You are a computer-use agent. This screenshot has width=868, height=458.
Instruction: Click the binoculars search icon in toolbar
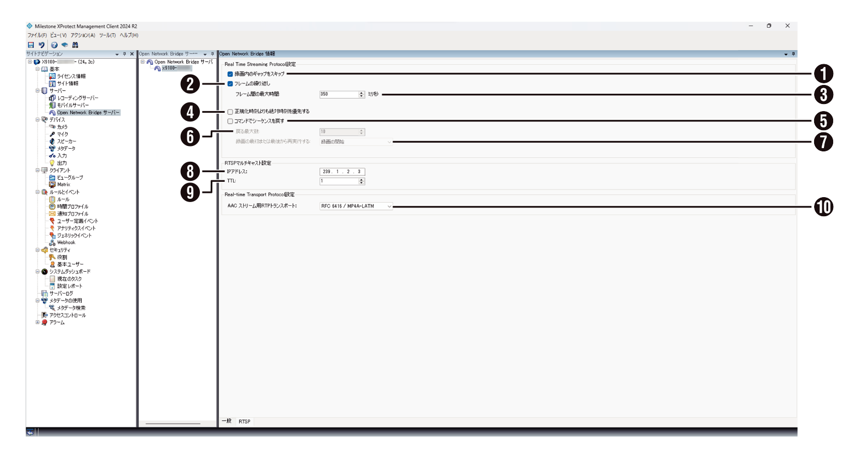pyautogui.click(x=75, y=45)
